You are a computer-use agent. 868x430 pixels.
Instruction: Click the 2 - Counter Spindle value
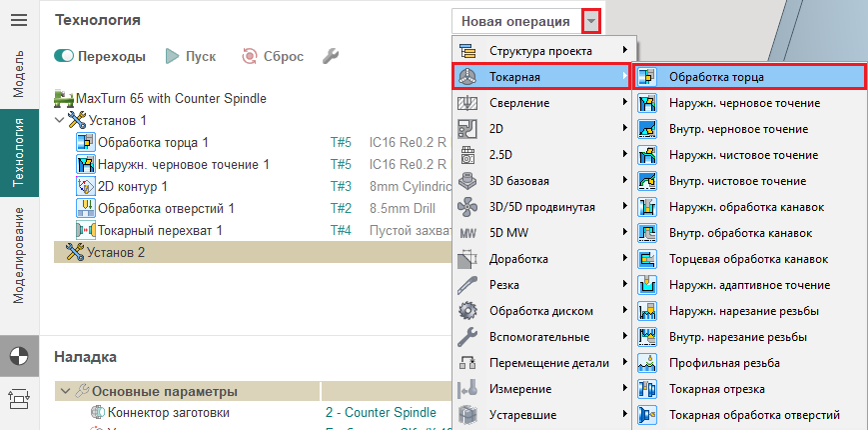coord(381,412)
